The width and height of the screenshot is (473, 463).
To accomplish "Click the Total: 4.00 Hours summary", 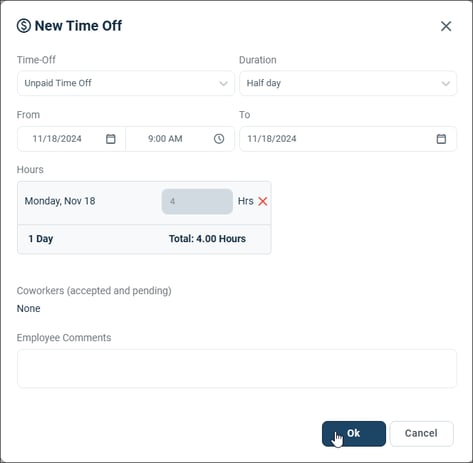I will coord(207,239).
